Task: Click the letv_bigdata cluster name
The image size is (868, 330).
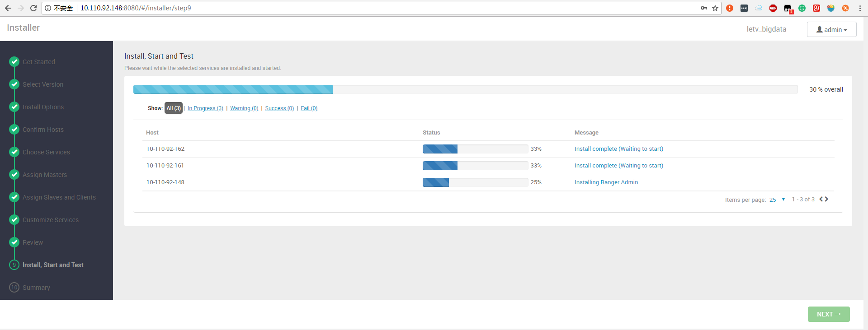Action: [766, 29]
